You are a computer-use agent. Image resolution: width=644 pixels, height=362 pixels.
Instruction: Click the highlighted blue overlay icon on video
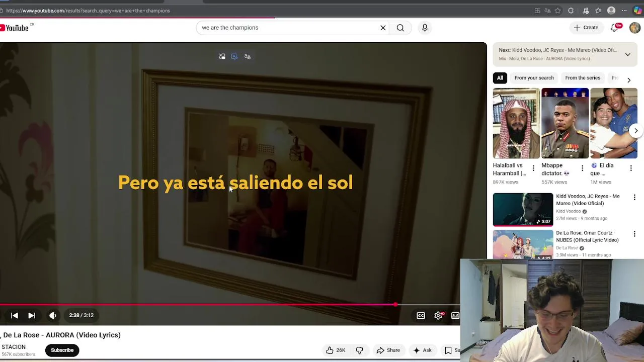pos(234,57)
